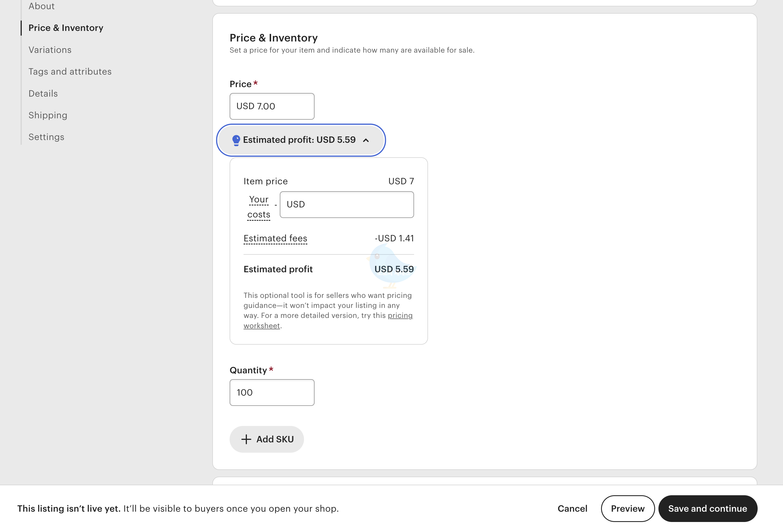
Task: Focus the Your costs USD field
Action: tap(347, 205)
